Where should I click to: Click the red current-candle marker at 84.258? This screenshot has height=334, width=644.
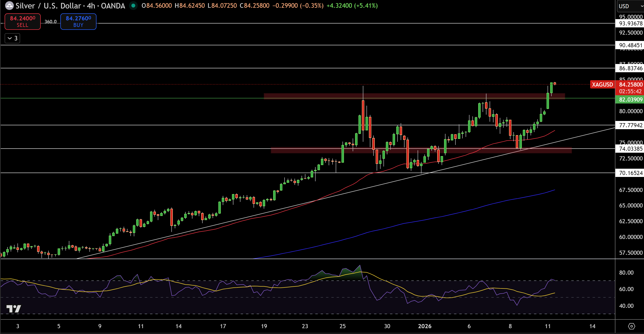pos(555,83)
